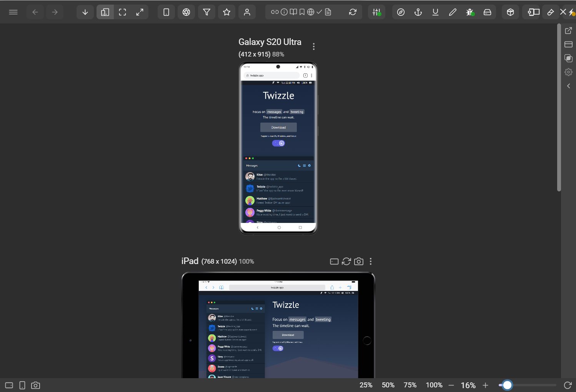
Task: Toggle the sliders settings with green indicator
Action: [x=376, y=12]
